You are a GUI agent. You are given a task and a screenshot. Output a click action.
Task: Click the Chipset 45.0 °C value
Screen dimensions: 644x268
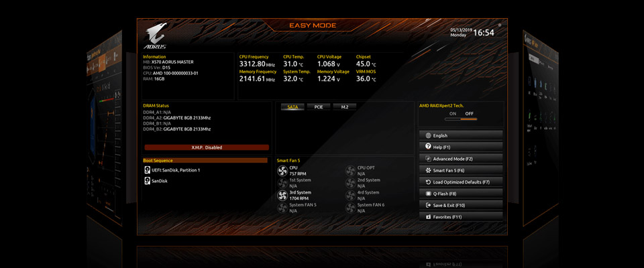(x=366, y=64)
